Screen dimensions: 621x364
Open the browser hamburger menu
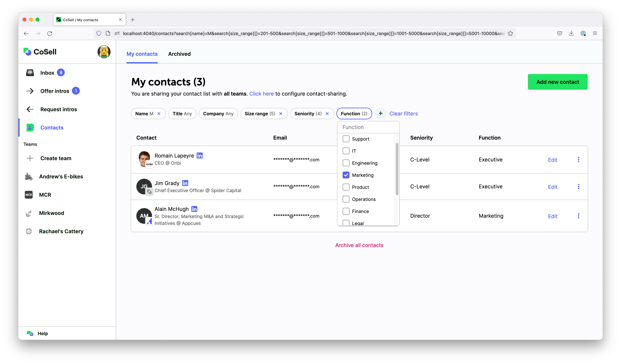pos(595,33)
